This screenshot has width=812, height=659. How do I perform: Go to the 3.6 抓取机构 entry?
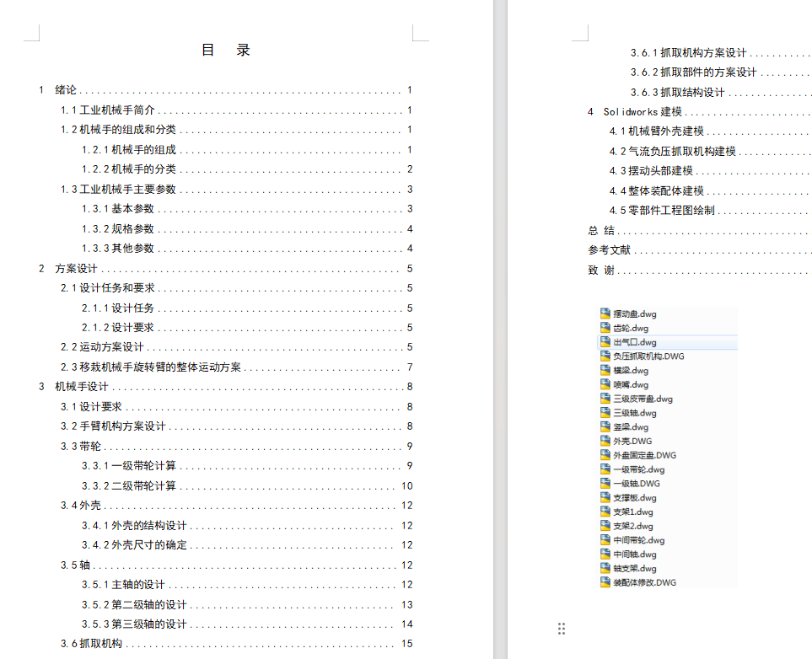click(x=236, y=644)
